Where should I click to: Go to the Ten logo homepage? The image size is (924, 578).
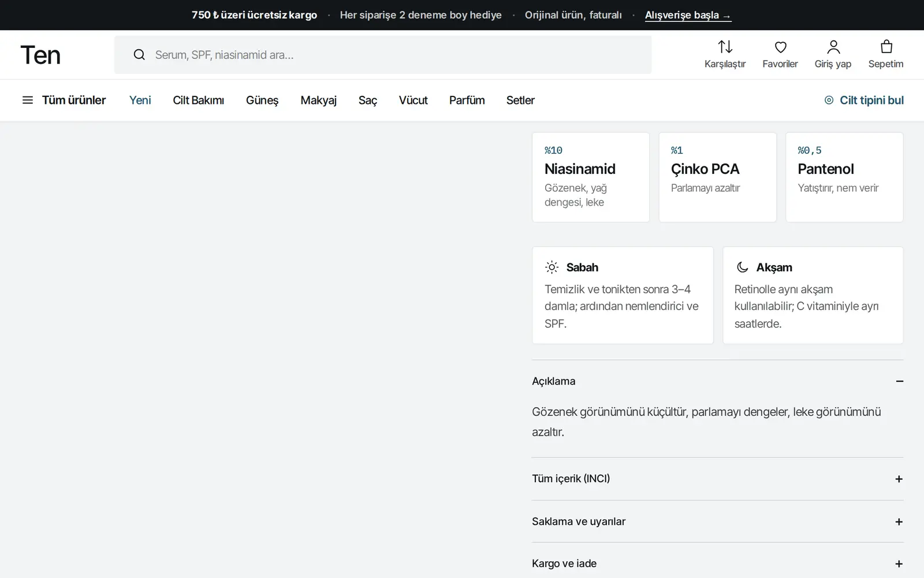pyautogui.click(x=40, y=55)
